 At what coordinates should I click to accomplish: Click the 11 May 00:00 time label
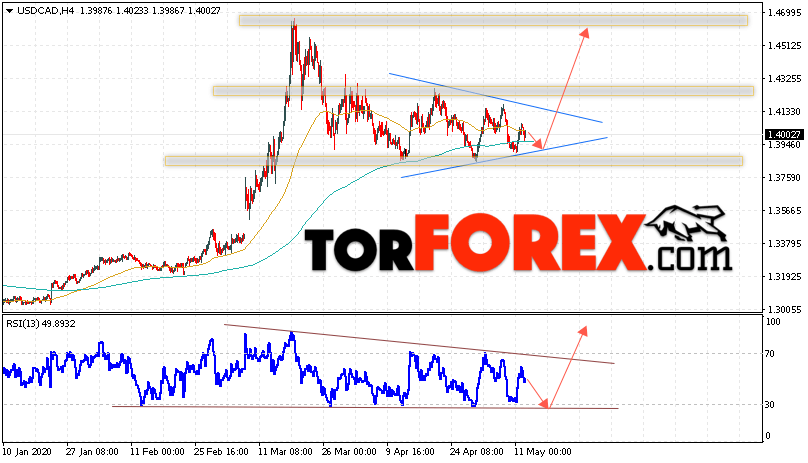coord(543,452)
